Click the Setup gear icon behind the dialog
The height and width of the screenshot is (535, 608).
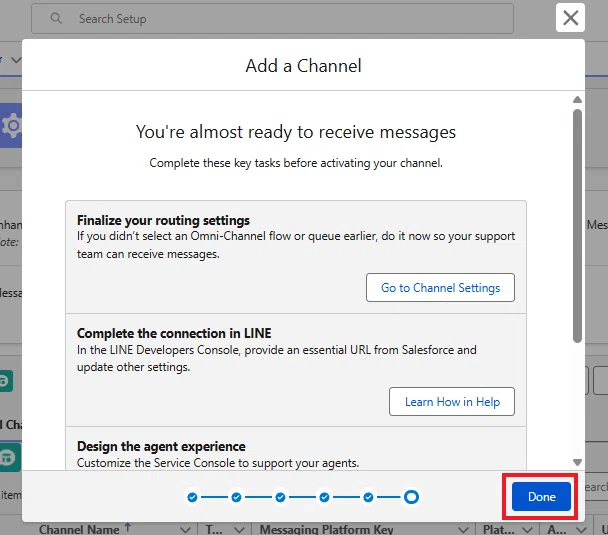(x=12, y=125)
